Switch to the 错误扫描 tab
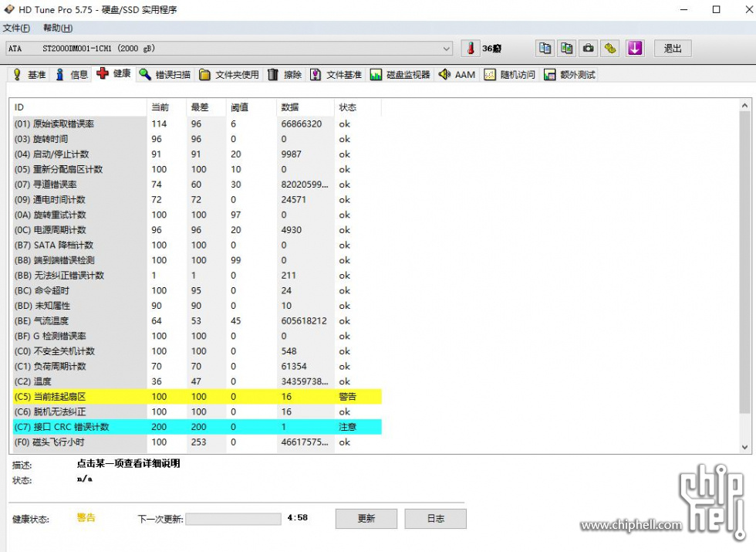Image resolution: width=756 pixels, height=552 pixels. [x=165, y=74]
